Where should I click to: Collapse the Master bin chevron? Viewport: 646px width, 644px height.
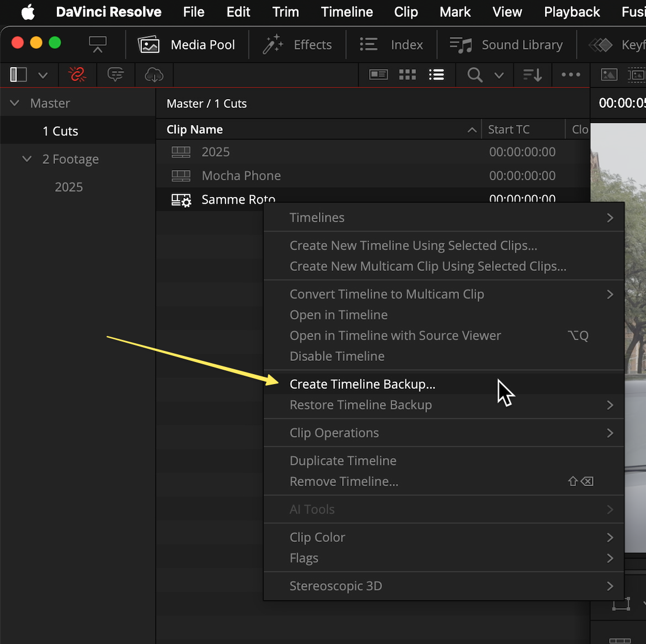click(x=14, y=103)
